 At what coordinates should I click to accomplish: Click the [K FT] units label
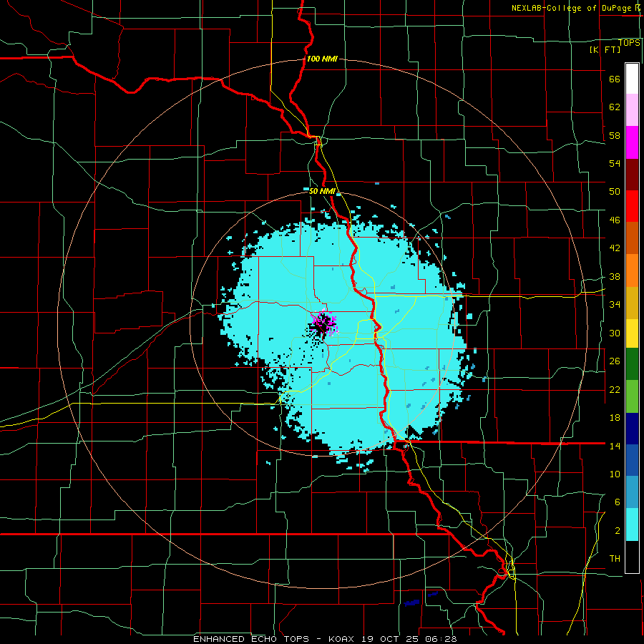click(605, 50)
